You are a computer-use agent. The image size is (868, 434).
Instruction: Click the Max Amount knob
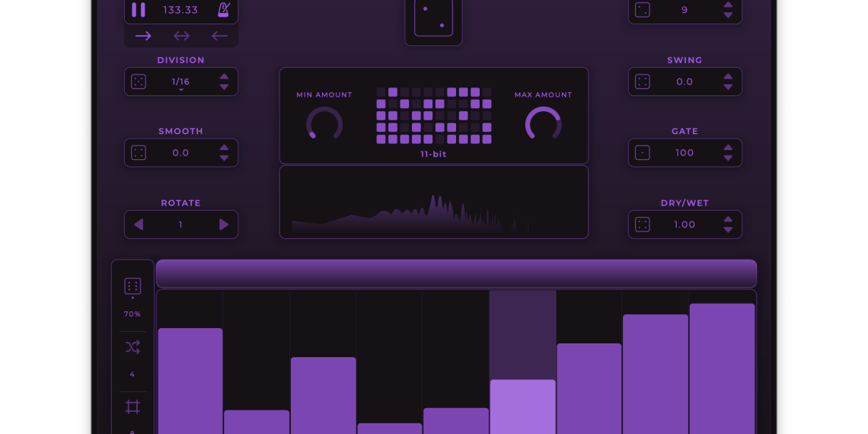[543, 124]
